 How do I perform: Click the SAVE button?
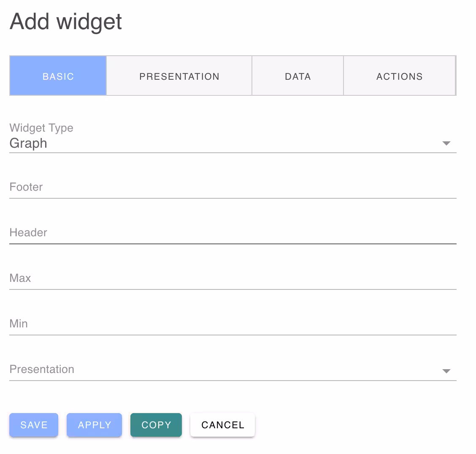[x=33, y=425]
